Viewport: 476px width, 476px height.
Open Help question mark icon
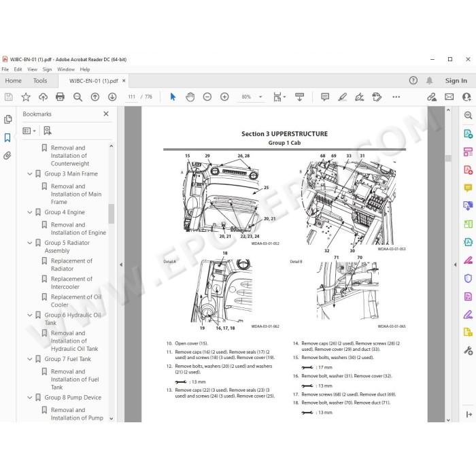[x=413, y=80]
